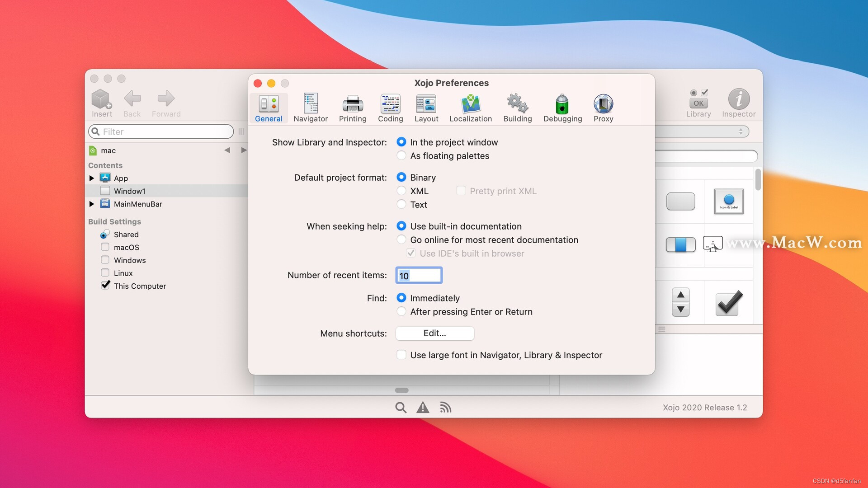This screenshot has height=488, width=868.
Task: Select the segmented control in Library
Action: [680, 245]
